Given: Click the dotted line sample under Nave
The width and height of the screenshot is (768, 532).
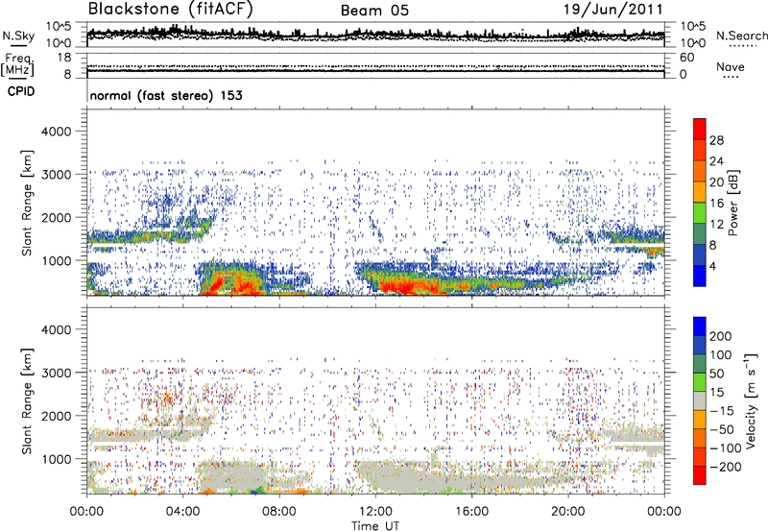Looking at the screenshot, I should (x=731, y=77).
